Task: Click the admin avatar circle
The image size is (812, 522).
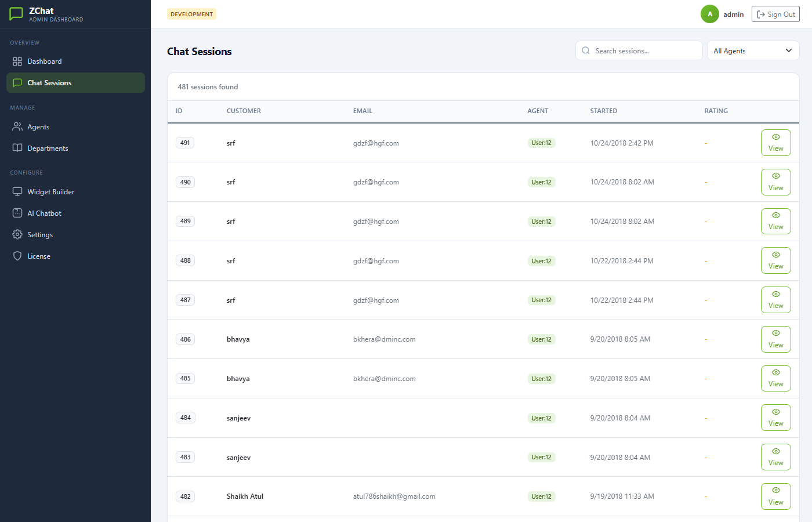Action: click(710, 13)
